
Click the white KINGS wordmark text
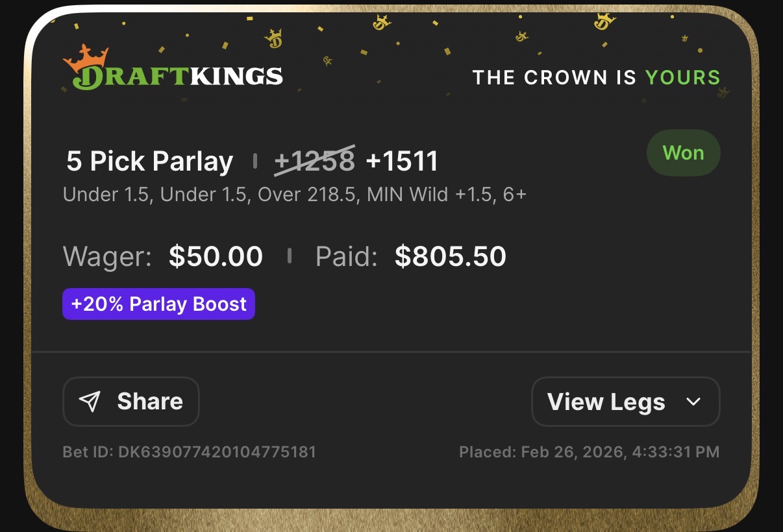point(236,77)
